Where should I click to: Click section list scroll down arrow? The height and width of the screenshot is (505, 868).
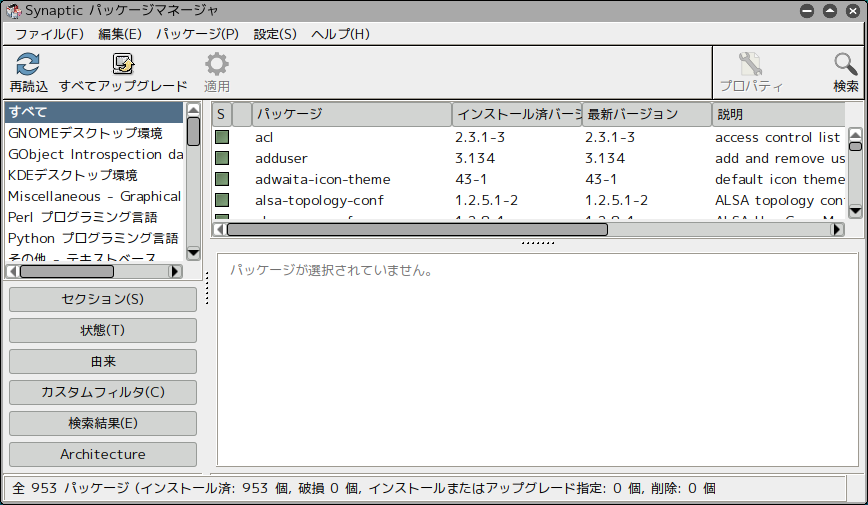click(x=193, y=253)
